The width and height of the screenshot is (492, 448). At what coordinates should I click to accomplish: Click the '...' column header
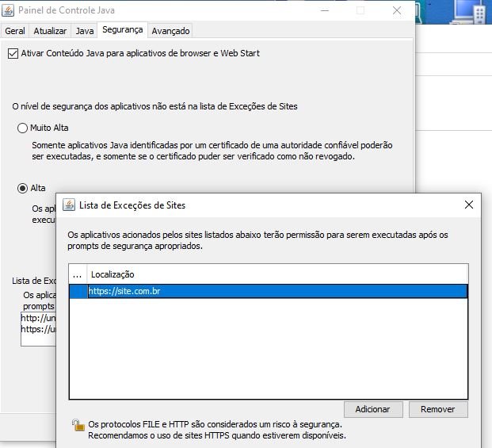[x=78, y=274]
